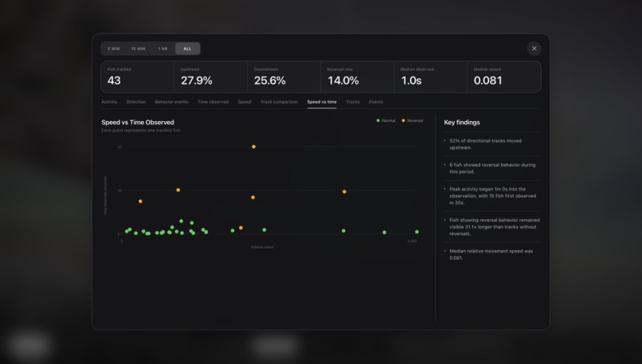Close the analytics panel with the X button

[534, 49]
